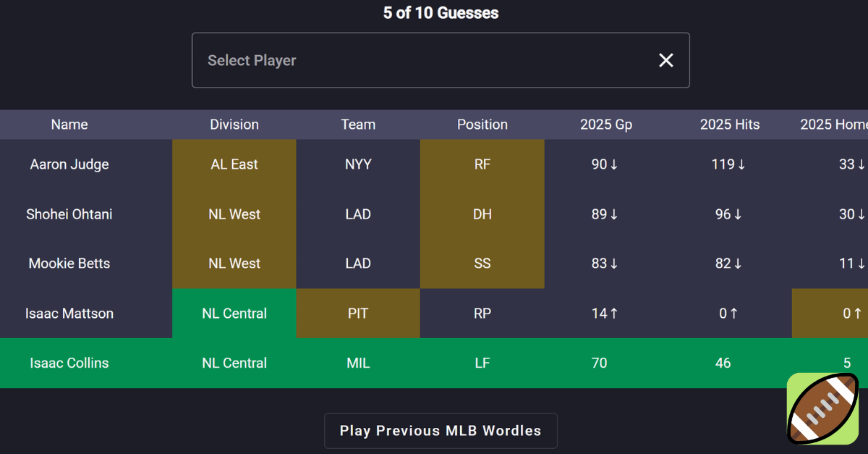Click the Aaron Judge name link

(69, 164)
